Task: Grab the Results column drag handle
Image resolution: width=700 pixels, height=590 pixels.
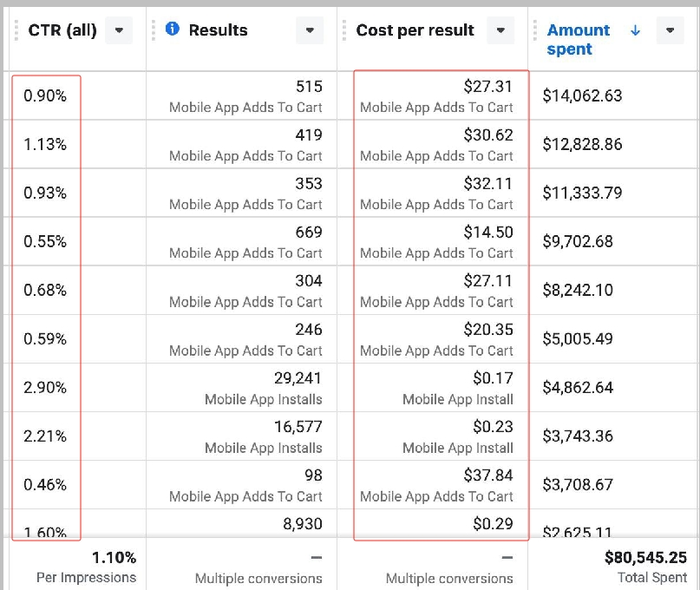Action: coord(154,30)
